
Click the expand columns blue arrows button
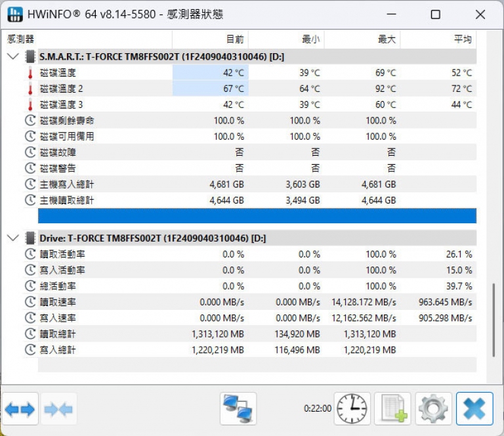coord(20,409)
